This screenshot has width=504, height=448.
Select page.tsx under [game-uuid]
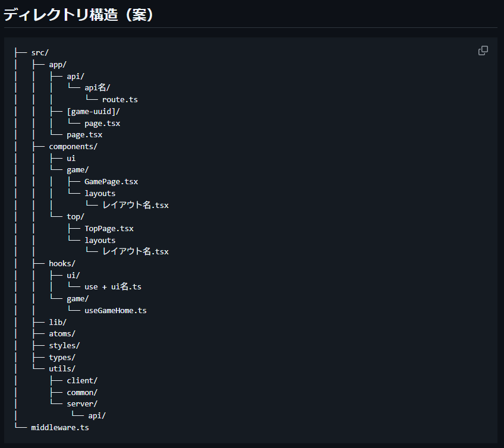[102, 122]
